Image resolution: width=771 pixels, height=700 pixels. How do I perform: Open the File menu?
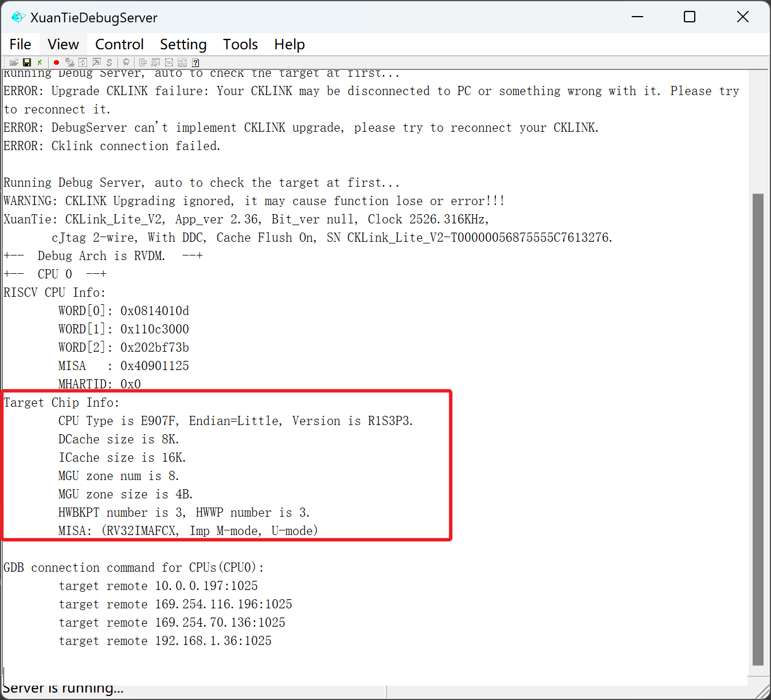[x=20, y=44]
